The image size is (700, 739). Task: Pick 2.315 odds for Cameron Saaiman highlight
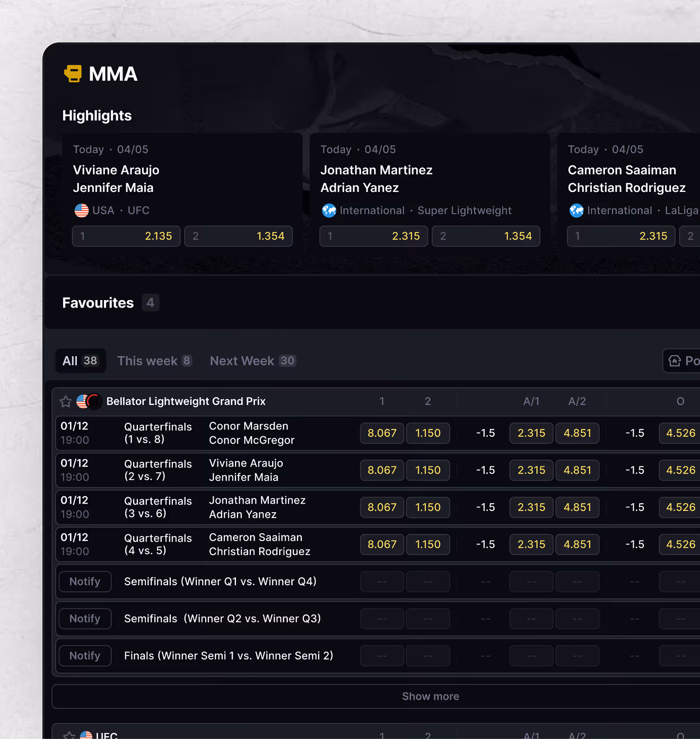(x=621, y=236)
